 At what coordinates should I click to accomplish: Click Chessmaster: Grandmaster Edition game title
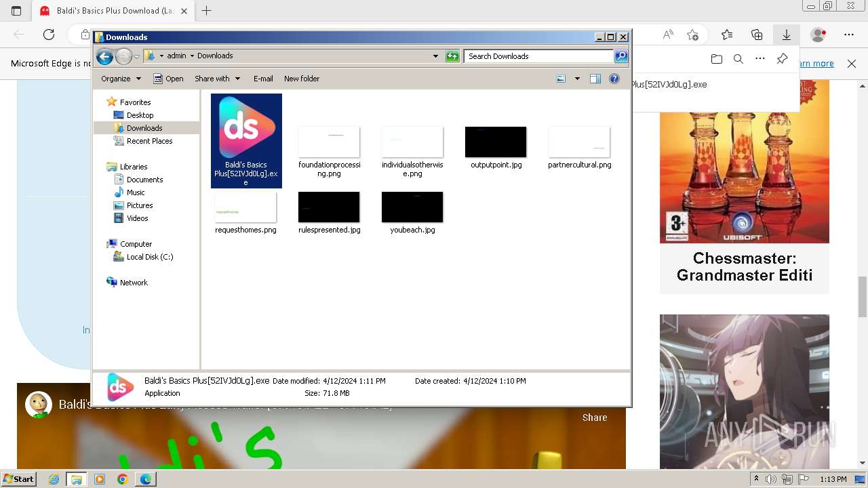pos(745,267)
